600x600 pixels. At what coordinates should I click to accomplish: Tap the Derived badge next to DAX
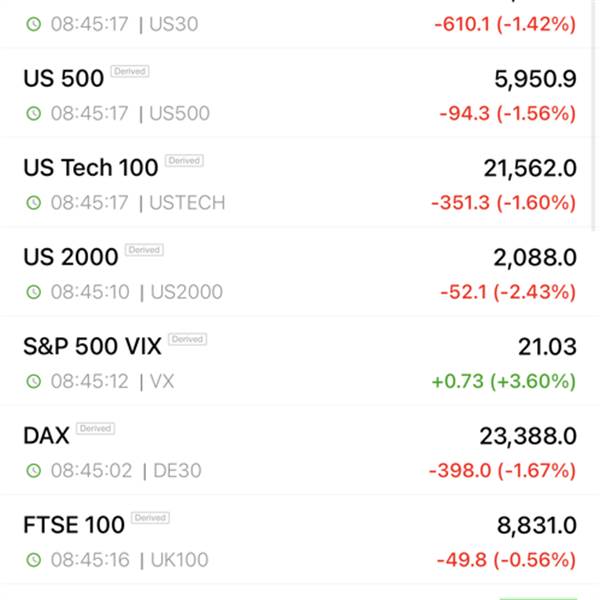coord(96,429)
